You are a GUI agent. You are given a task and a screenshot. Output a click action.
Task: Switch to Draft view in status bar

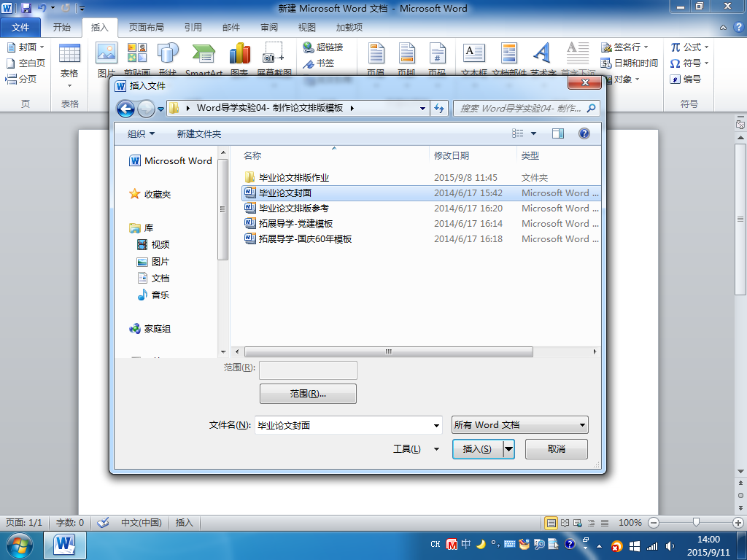[605, 523]
